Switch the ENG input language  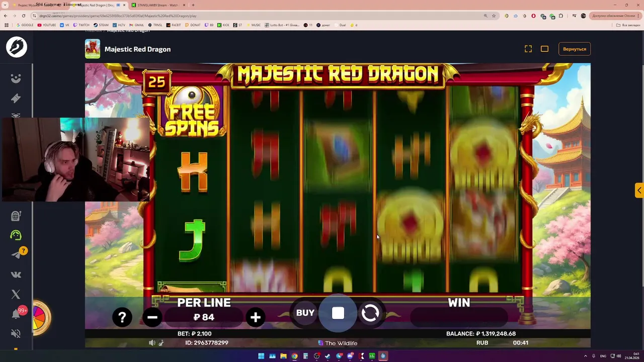point(603,356)
